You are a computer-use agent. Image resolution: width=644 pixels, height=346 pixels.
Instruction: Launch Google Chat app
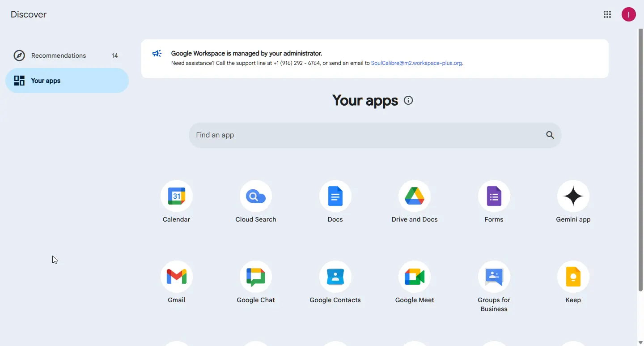pos(256,277)
